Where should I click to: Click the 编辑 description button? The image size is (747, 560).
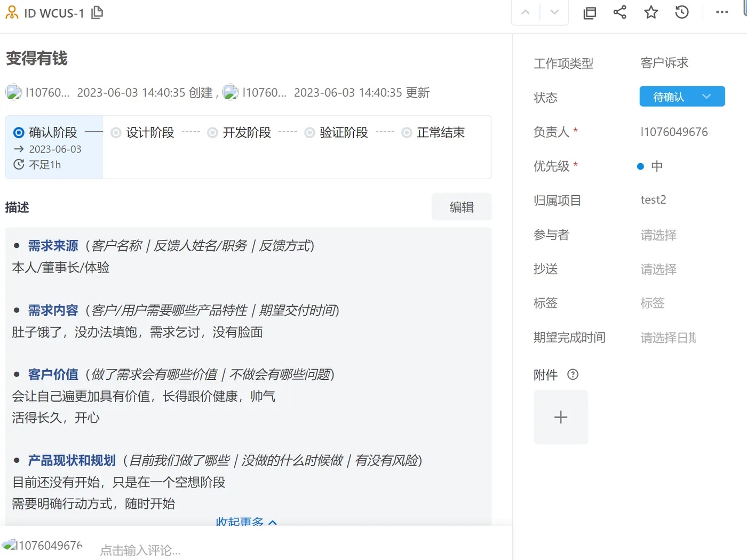pyautogui.click(x=462, y=207)
